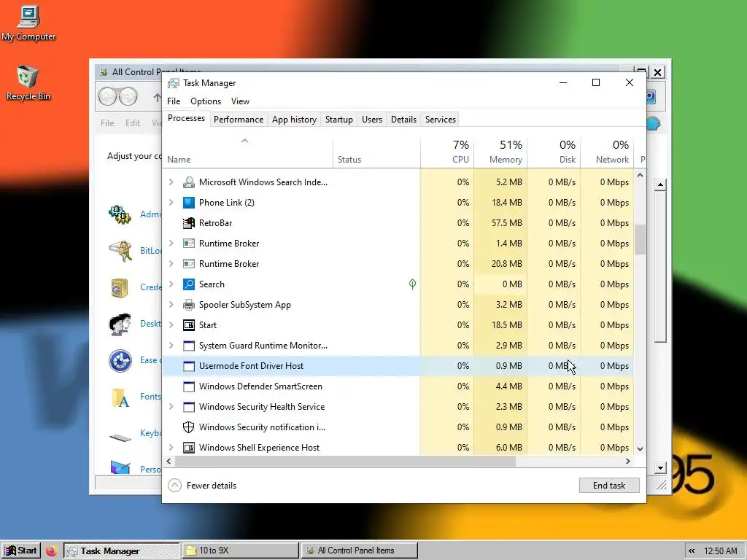Switch to 10 to 9X taskbar button
Screen dimensions: 747x560
click(240, 551)
